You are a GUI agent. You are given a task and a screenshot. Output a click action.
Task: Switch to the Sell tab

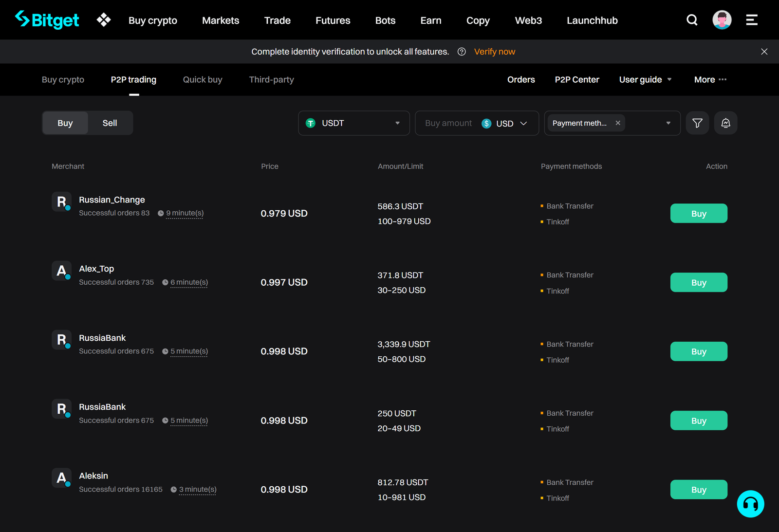[110, 123]
